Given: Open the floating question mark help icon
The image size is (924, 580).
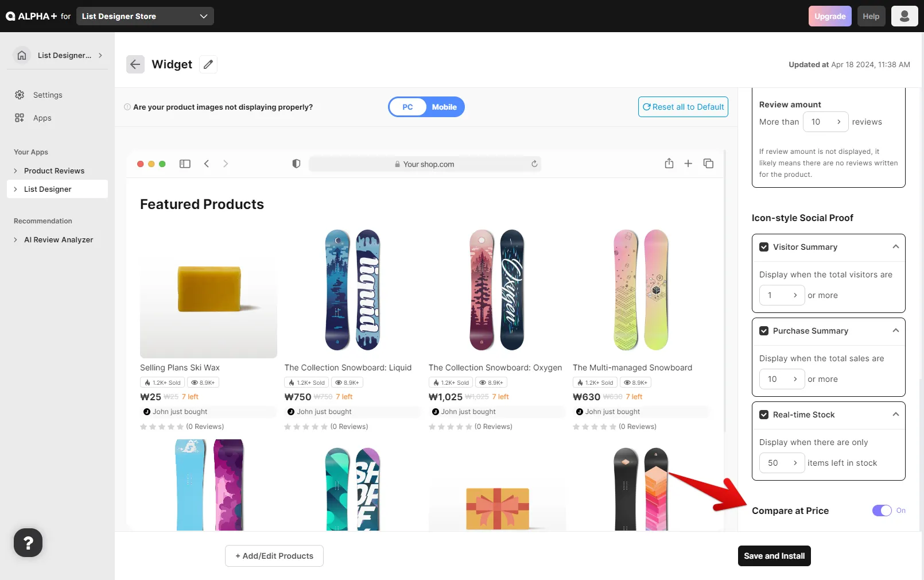Looking at the screenshot, I should (28, 543).
